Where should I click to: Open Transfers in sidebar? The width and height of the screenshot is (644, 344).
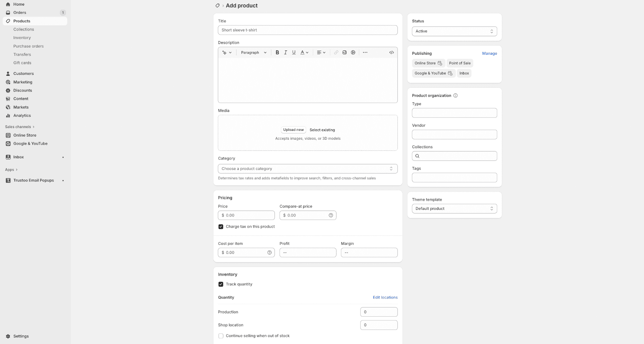(x=22, y=55)
